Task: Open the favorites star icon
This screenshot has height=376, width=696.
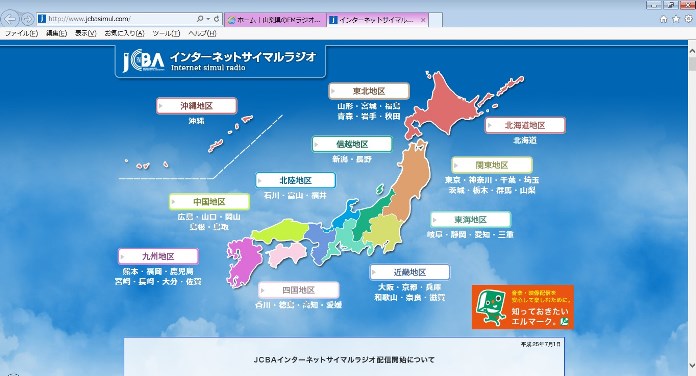Action: 676,19
